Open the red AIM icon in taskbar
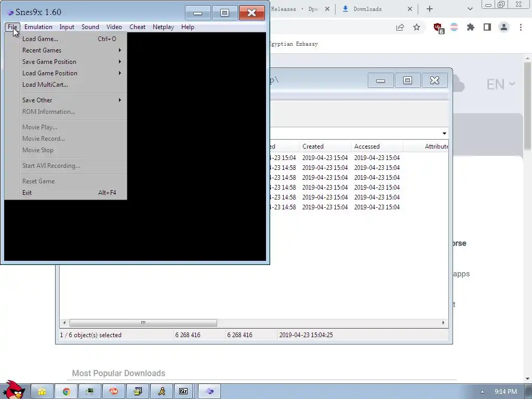This screenshot has height=399, width=532. click(114, 392)
